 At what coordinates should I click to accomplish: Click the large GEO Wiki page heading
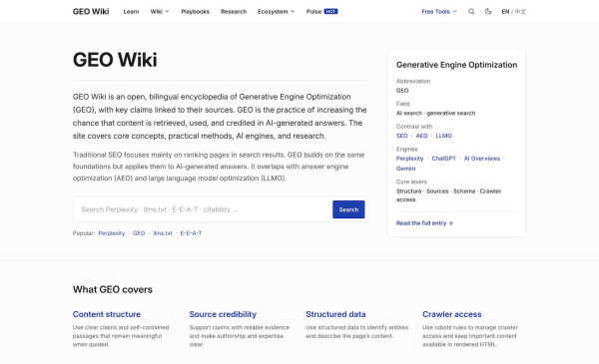tap(115, 60)
